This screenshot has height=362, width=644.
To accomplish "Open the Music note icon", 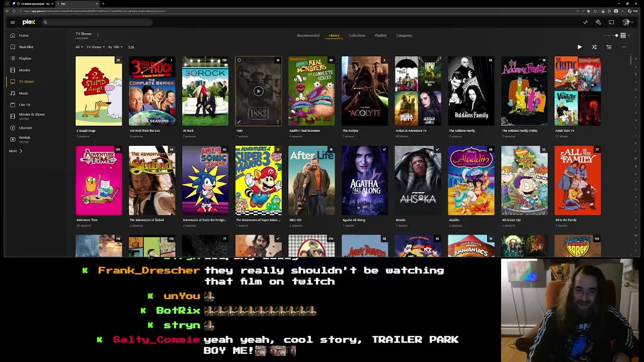I will [13, 93].
